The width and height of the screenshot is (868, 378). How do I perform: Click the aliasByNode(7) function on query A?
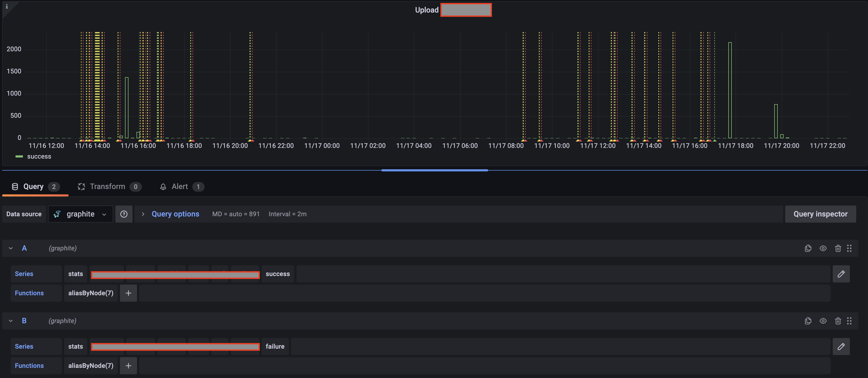click(x=90, y=293)
